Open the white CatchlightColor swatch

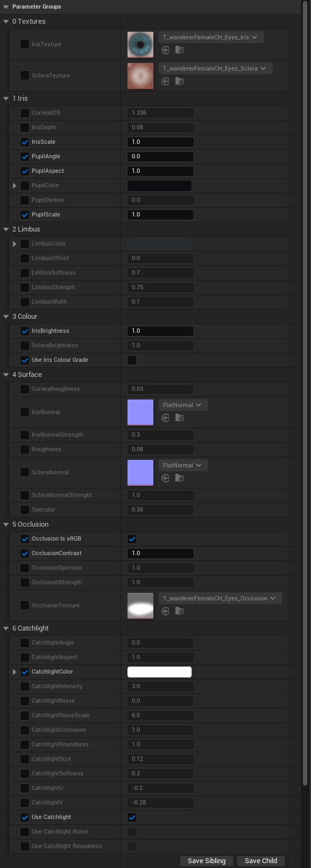(159, 672)
